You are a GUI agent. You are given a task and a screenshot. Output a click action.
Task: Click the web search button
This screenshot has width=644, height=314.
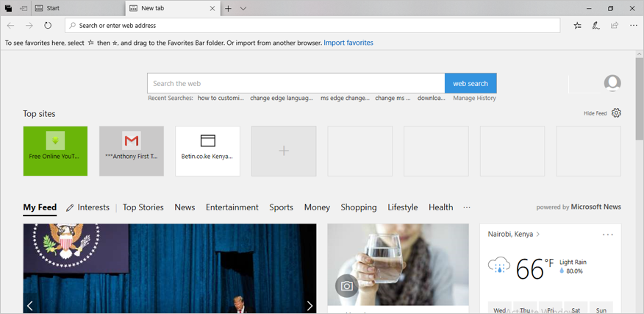(471, 83)
